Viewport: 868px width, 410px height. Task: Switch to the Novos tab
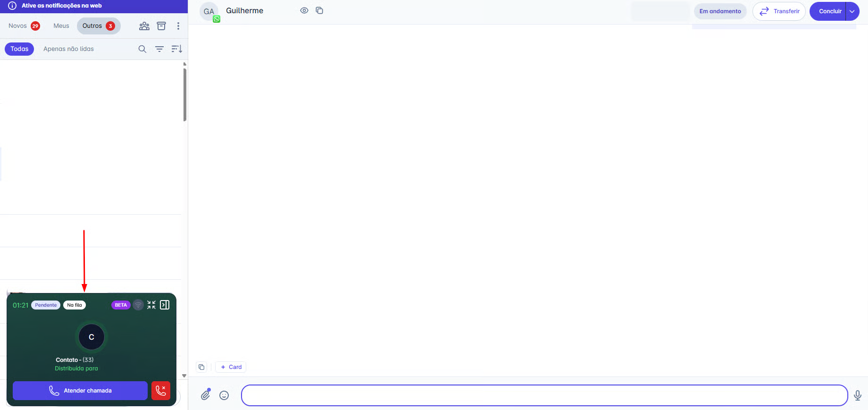tap(24, 26)
